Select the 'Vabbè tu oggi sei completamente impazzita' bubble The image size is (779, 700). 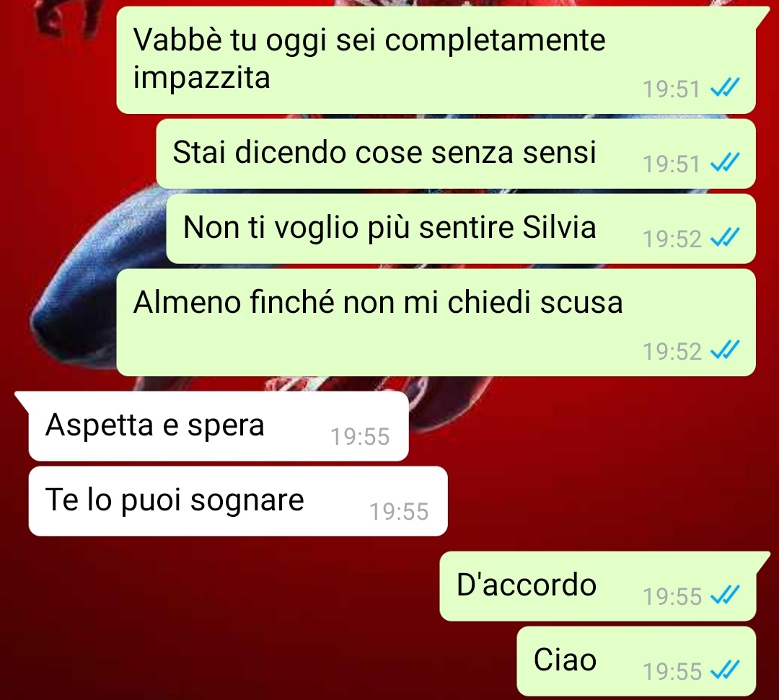coord(436,60)
